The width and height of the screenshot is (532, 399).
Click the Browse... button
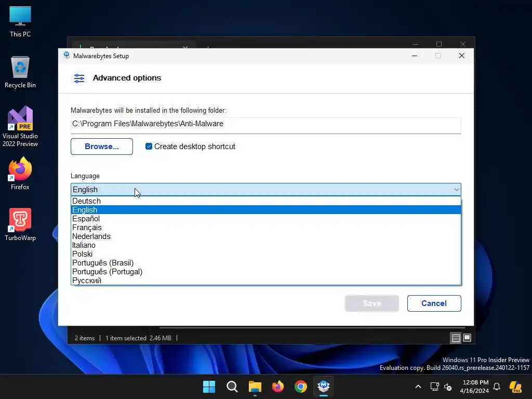pyautogui.click(x=102, y=147)
